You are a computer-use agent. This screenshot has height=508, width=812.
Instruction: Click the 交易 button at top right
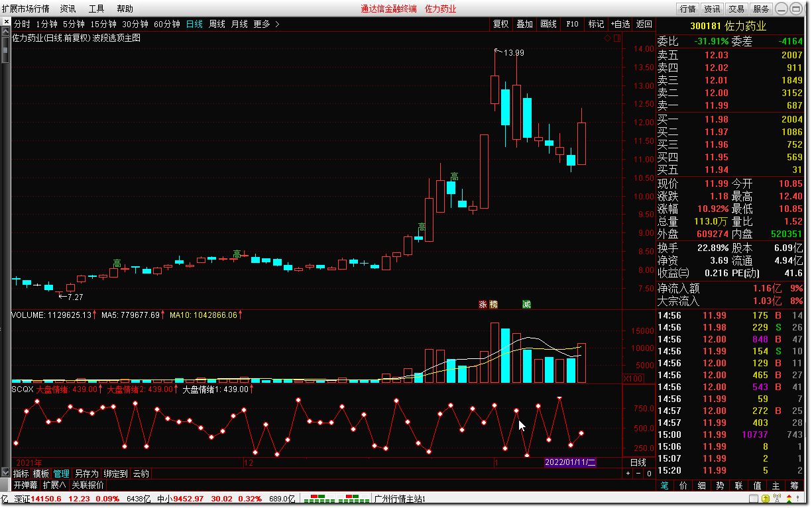(x=737, y=9)
